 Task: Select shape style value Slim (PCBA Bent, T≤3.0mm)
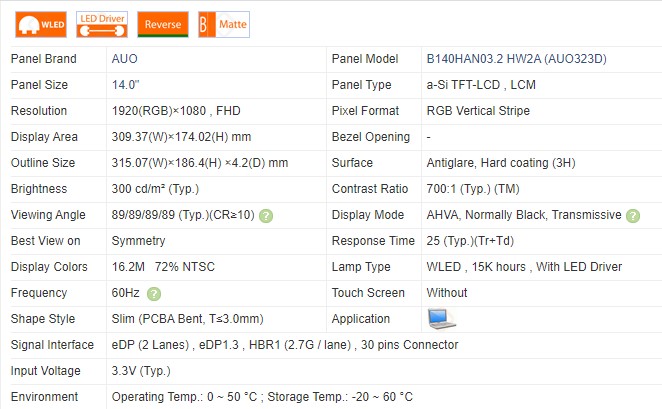tap(187, 319)
